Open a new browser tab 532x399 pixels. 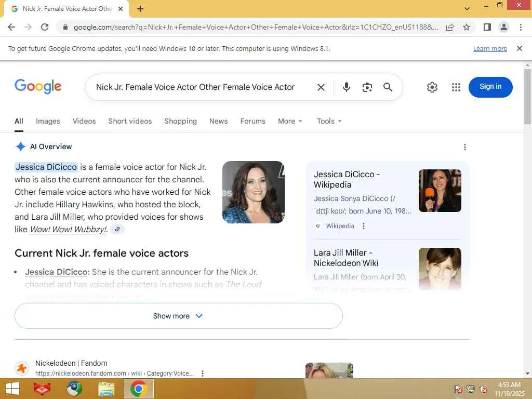140,9
